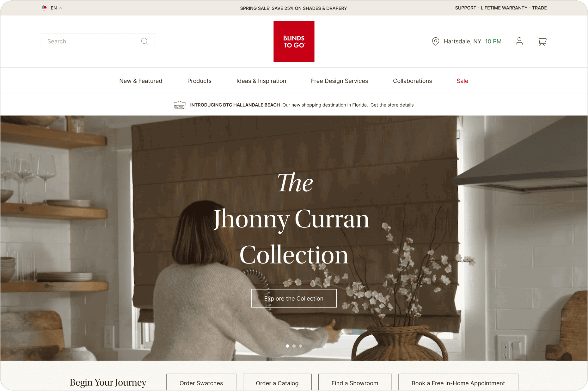This screenshot has width=588, height=391.
Task: Click Order Swatches button
Action: click(x=201, y=382)
